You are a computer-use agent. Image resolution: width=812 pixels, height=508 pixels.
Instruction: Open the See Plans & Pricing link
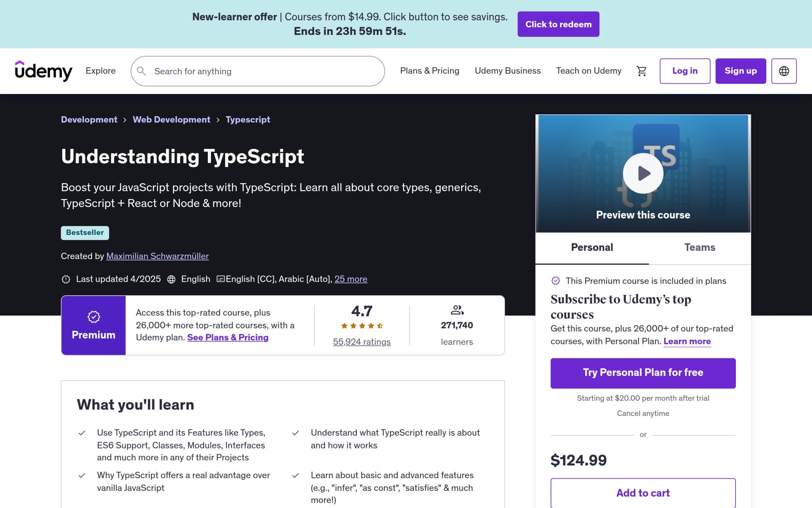click(228, 337)
